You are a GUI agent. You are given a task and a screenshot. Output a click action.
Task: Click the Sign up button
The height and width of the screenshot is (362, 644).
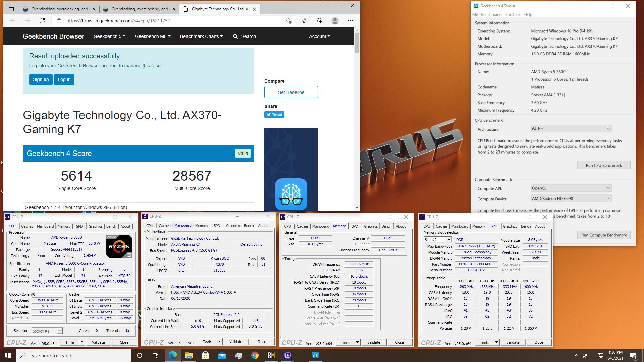41,79
